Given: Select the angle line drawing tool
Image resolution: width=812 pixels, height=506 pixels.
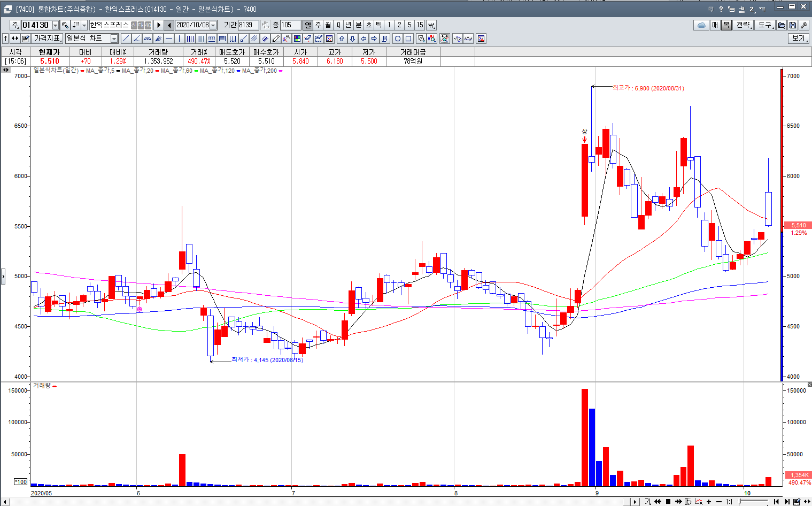Looking at the screenshot, I should click(x=136, y=39).
